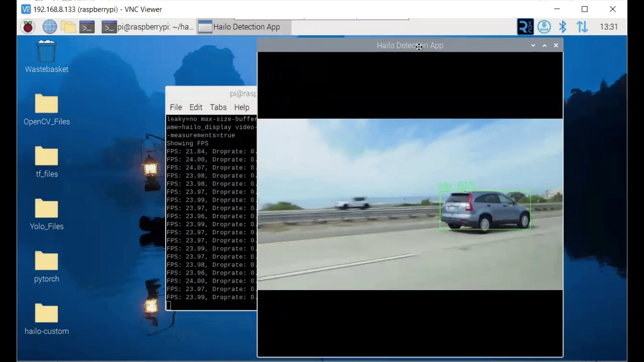The image size is (644, 362).
Task: Minimize the Hailo Detection App window
Action: click(x=533, y=45)
